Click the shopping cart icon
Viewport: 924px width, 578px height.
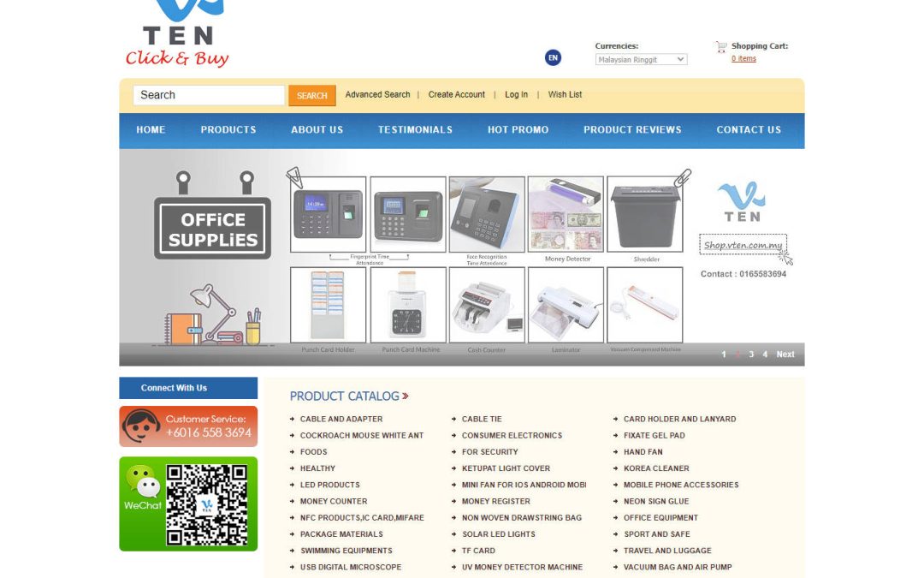[720, 48]
